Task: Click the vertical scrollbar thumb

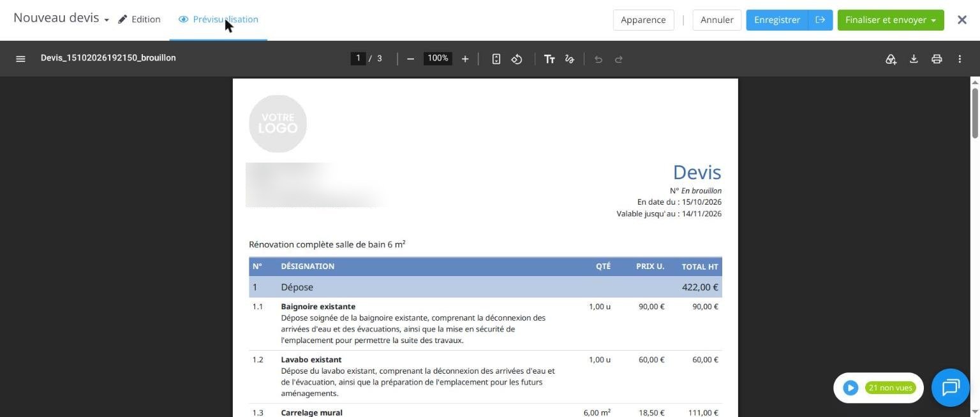Action: tap(975, 112)
